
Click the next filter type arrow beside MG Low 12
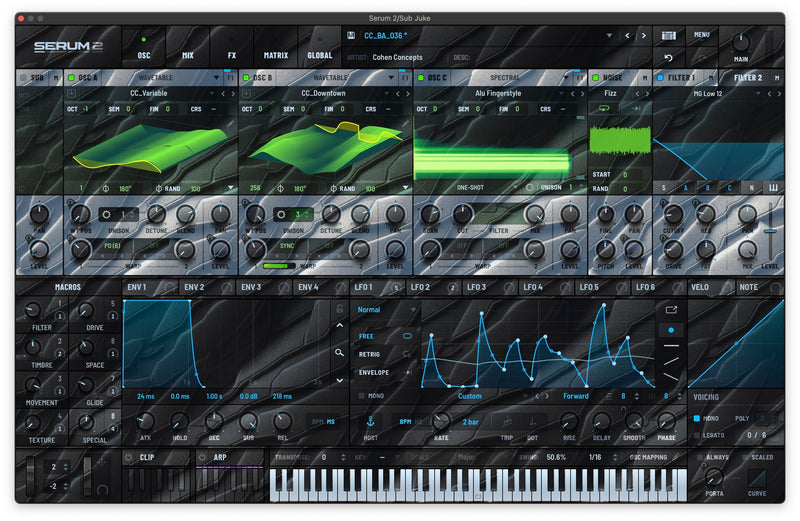point(779,93)
